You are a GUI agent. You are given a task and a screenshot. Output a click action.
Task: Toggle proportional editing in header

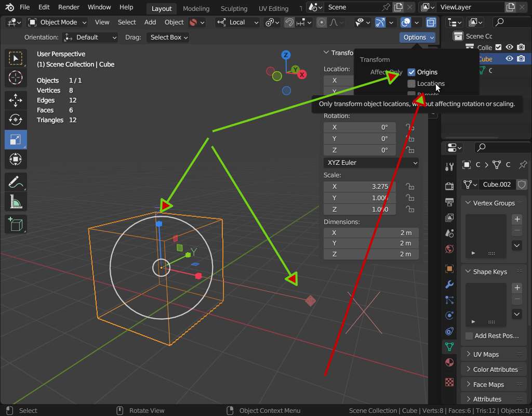coord(321,22)
